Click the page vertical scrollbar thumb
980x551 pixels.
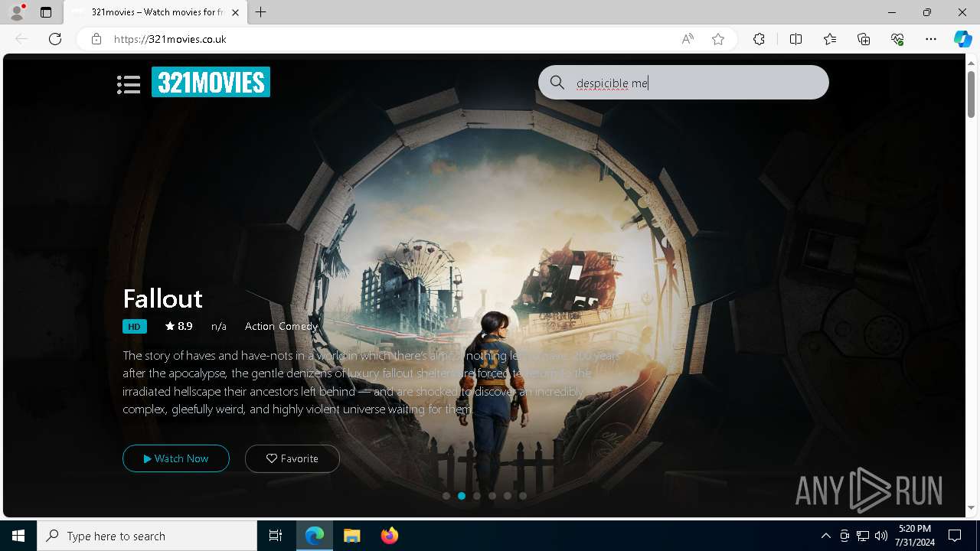[x=972, y=94]
